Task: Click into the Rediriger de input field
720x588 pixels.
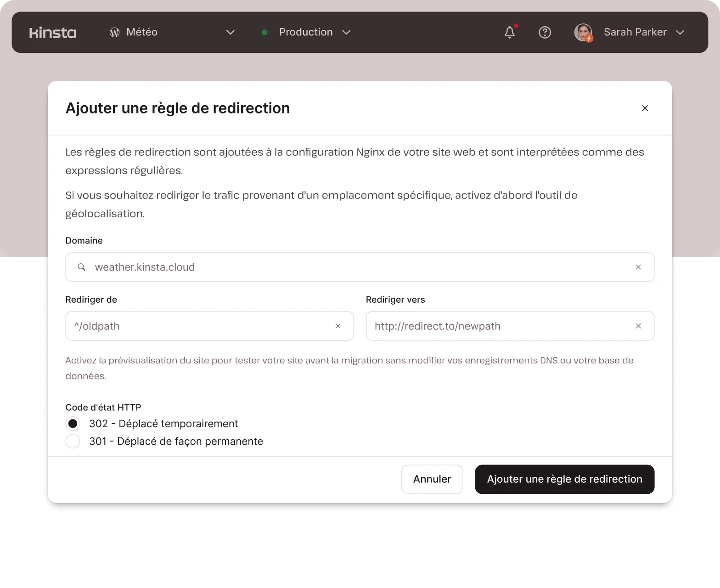Action: click(x=202, y=326)
